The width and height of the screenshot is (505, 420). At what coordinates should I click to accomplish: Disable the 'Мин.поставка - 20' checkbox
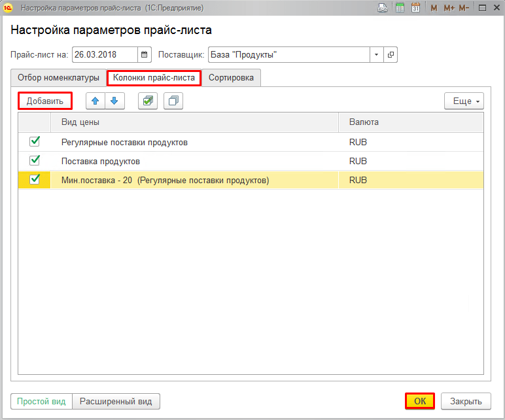[x=35, y=180]
